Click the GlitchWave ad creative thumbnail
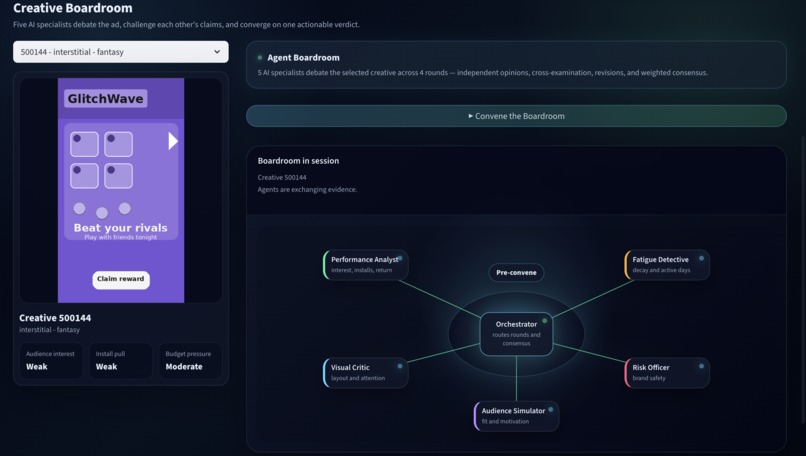 click(121, 190)
